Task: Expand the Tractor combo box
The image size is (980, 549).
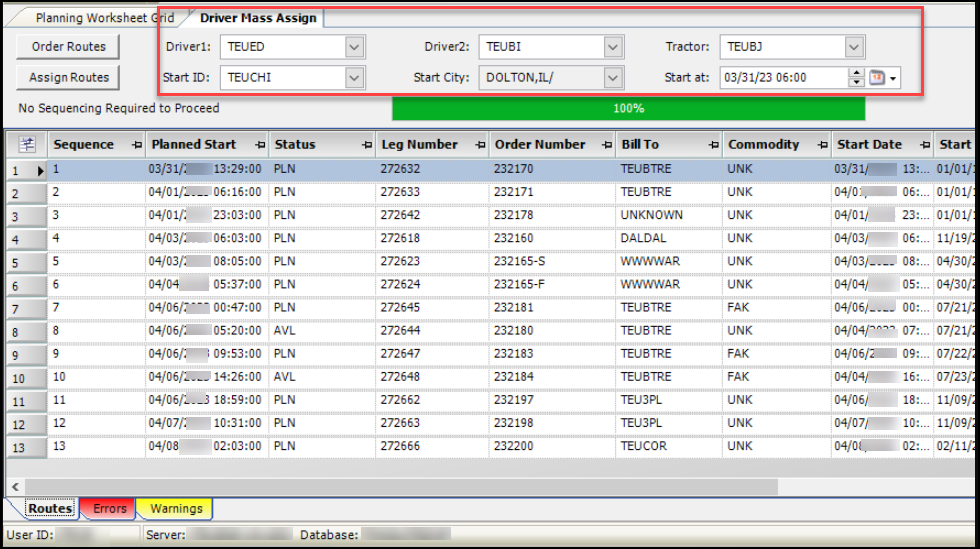Action: click(854, 47)
